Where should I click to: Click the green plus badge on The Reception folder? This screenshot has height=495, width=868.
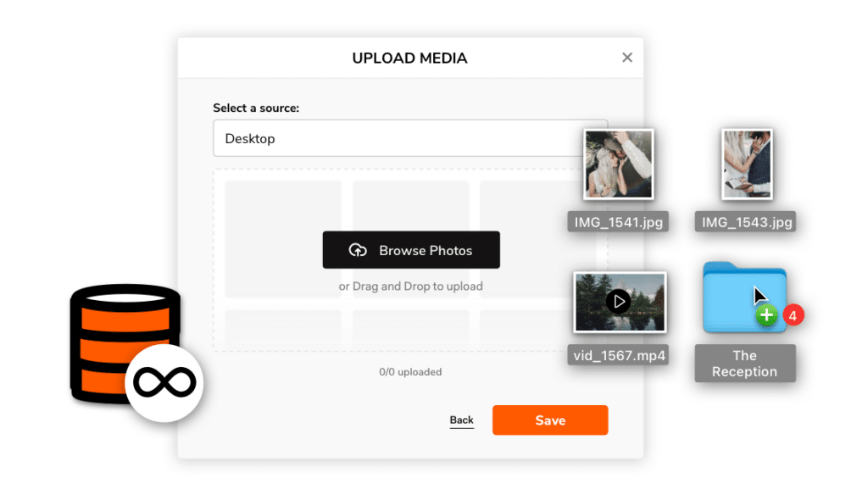766,314
